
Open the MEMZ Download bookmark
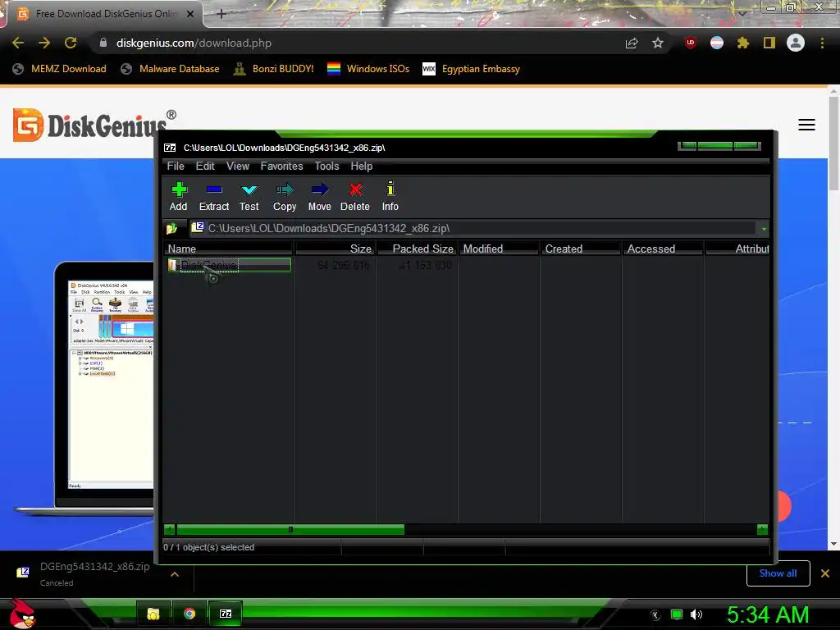tap(59, 69)
